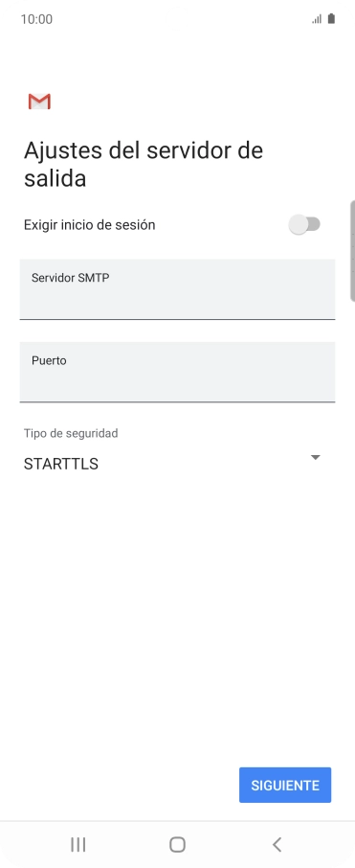
Task: Tap the clock showing 10:00
Action: point(36,19)
